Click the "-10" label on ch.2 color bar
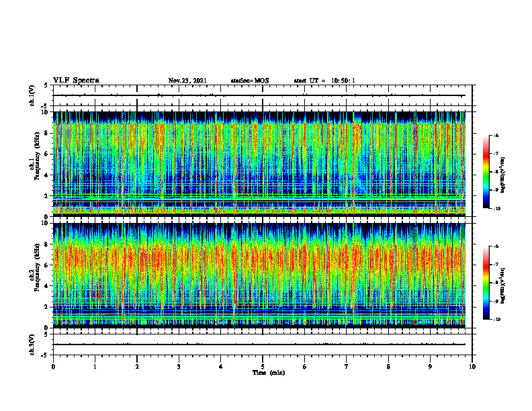Image resolution: width=532 pixels, height=411 pixels. click(496, 320)
